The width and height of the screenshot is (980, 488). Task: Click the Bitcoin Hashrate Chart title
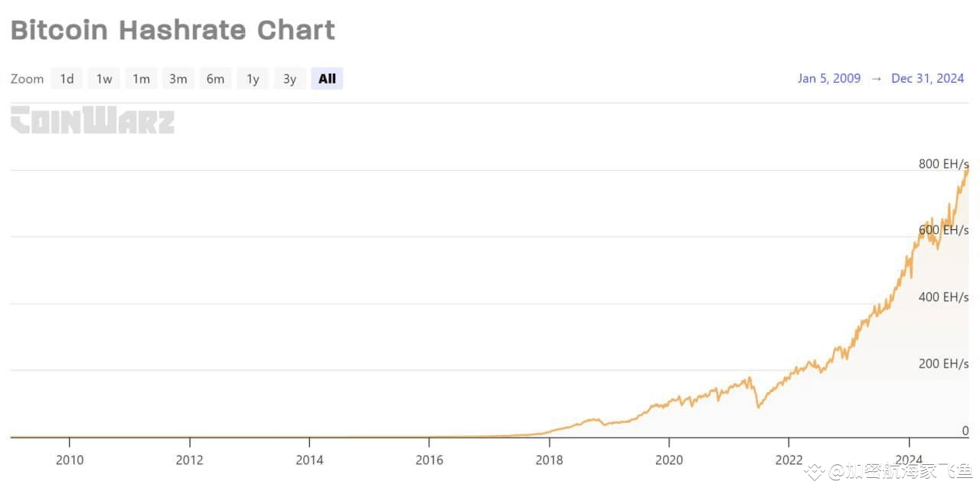[172, 30]
